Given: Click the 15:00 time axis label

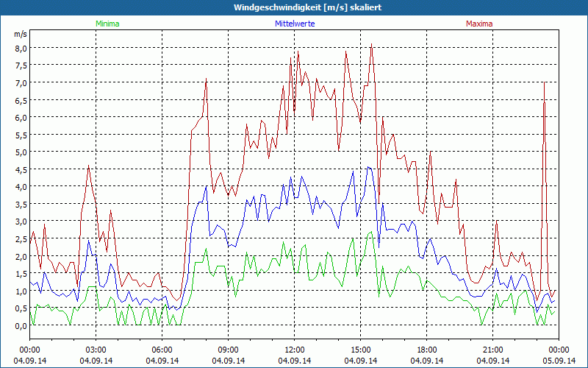Looking at the screenshot, I should [x=360, y=350].
